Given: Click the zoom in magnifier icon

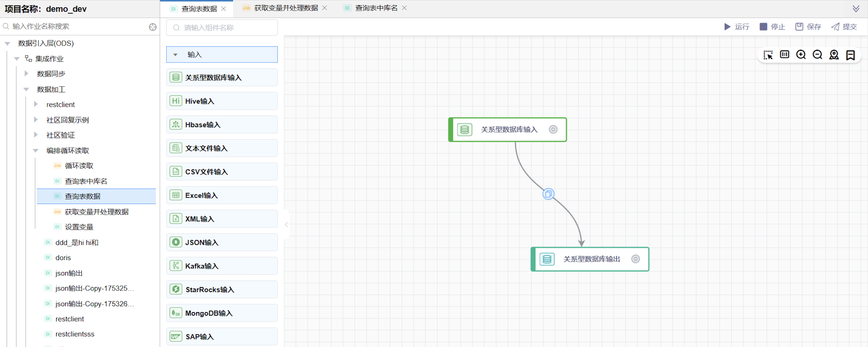Looking at the screenshot, I should pos(801,55).
